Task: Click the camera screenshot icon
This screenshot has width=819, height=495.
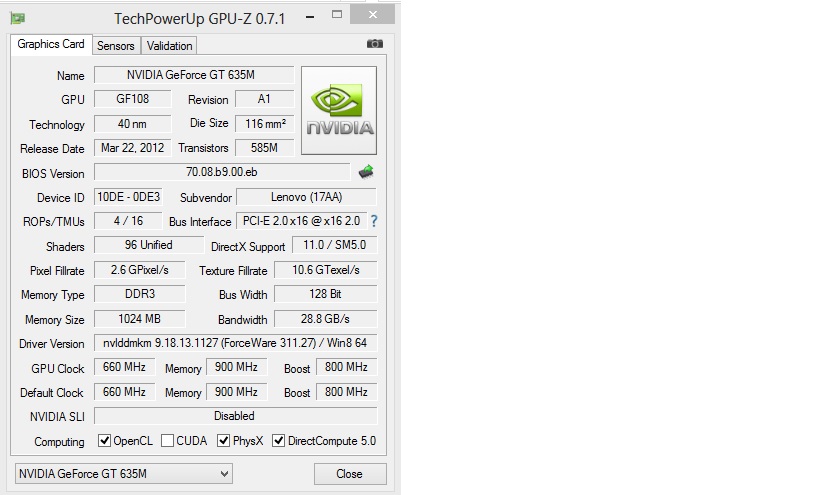Action: (x=375, y=44)
